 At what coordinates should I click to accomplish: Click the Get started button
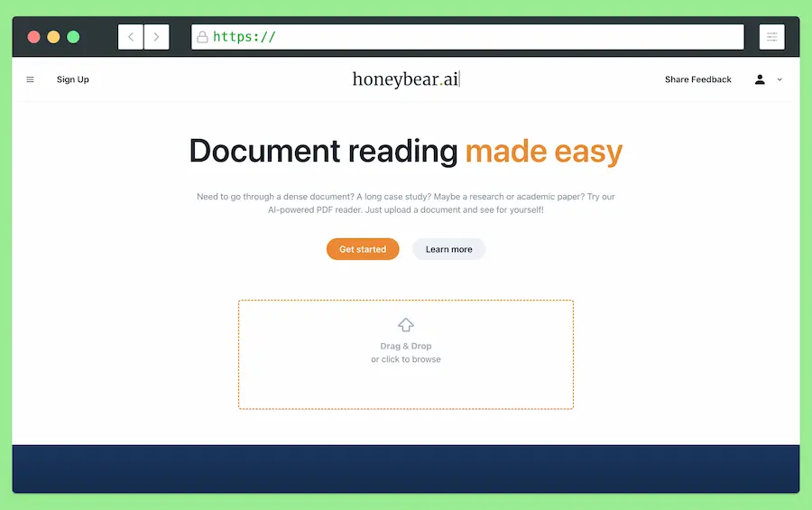click(x=363, y=249)
